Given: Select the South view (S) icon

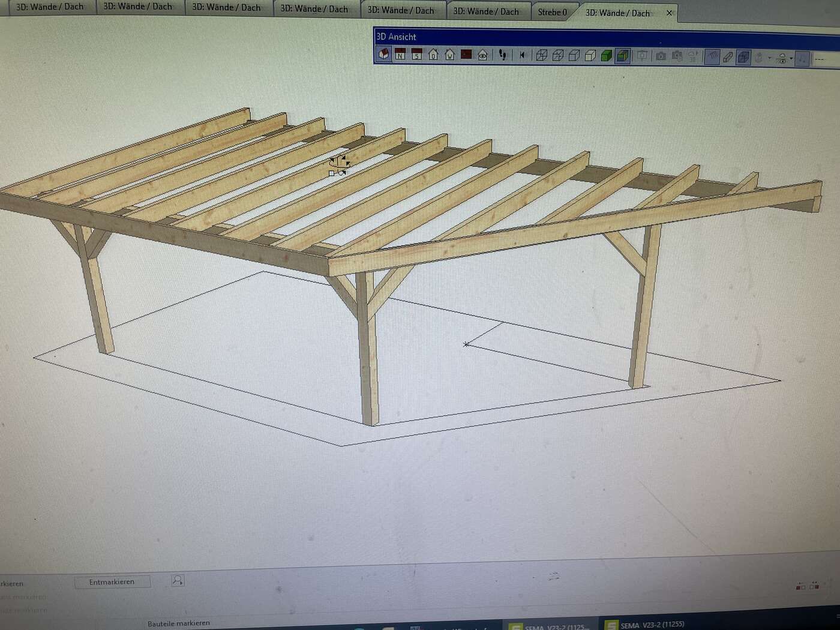Looking at the screenshot, I should pyautogui.click(x=416, y=56).
